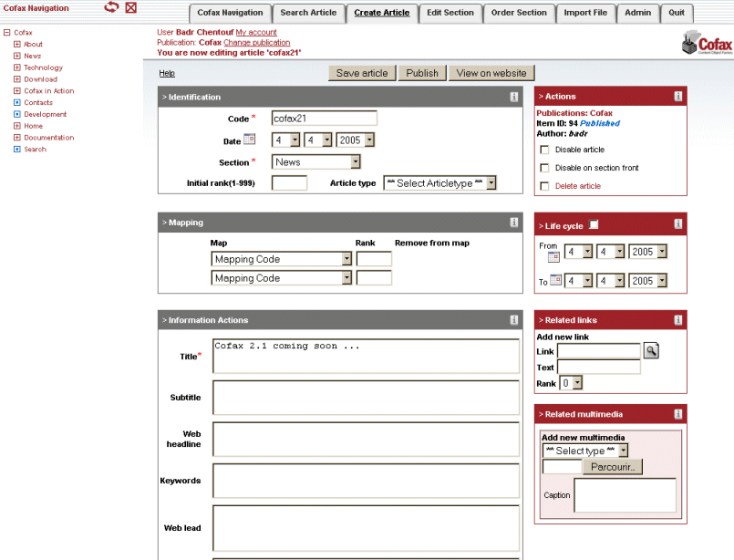
Task: Open info icon in Related multimedia header
Action: tap(677, 414)
